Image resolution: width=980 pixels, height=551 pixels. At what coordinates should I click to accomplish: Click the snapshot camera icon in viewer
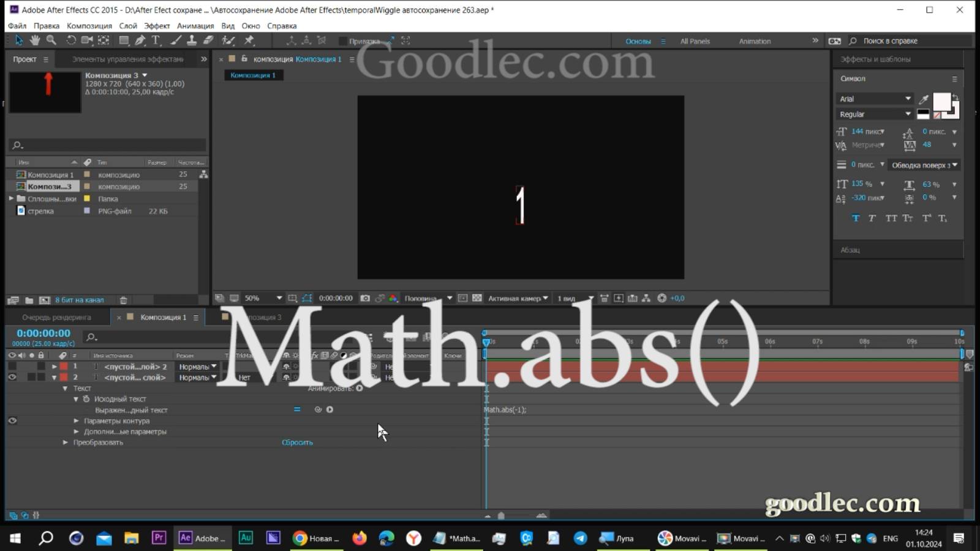click(x=365, y=298)
